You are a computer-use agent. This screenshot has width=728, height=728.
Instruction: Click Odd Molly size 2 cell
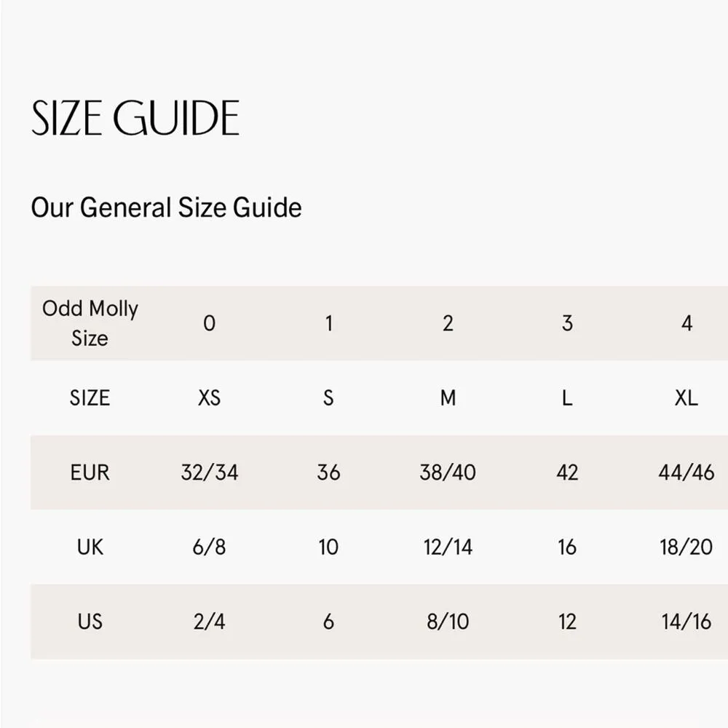(448, 323)
